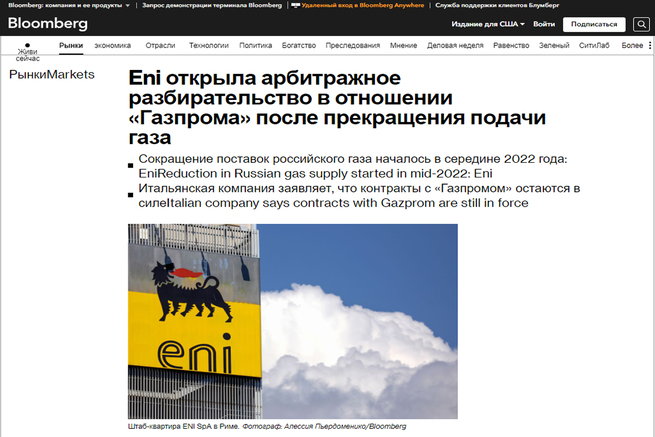Select the 'Мнение' navigation tab

coord(404,46)
